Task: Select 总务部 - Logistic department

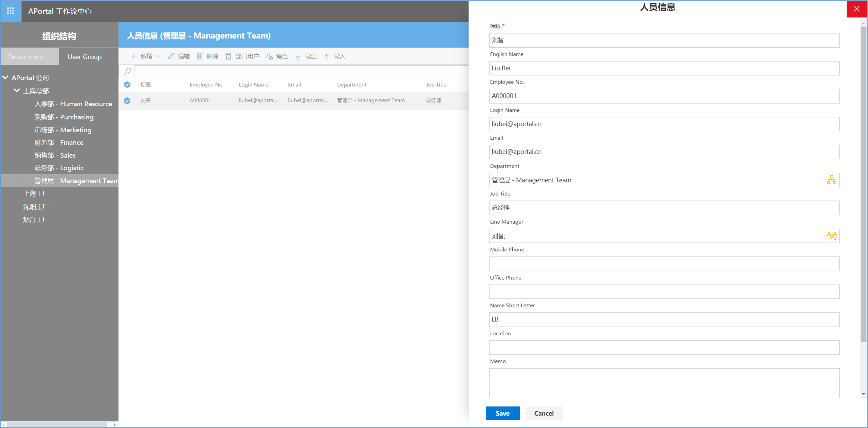Action: [59, 168]
